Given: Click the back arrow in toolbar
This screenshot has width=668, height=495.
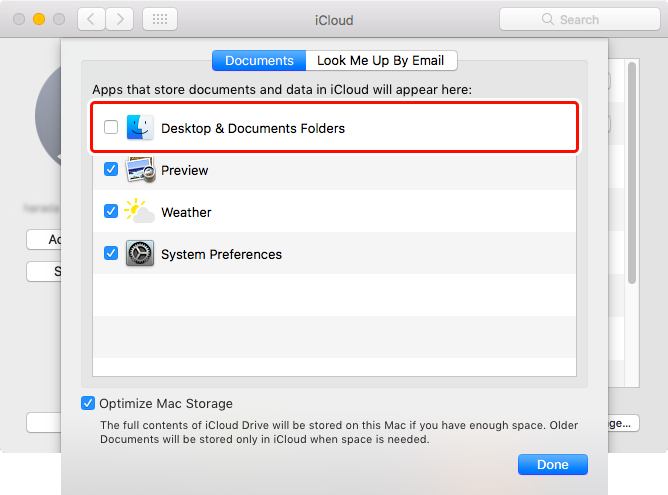Looking at the screenshot, I should 91,19.
